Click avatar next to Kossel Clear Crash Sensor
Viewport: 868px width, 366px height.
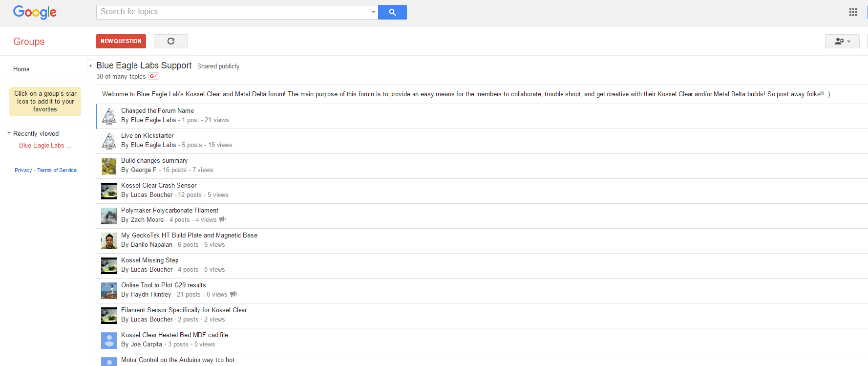[x=109, y=191]
